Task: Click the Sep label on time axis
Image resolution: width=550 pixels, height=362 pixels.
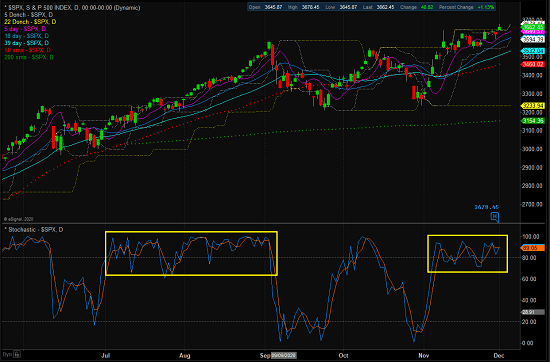Action: 265,355
